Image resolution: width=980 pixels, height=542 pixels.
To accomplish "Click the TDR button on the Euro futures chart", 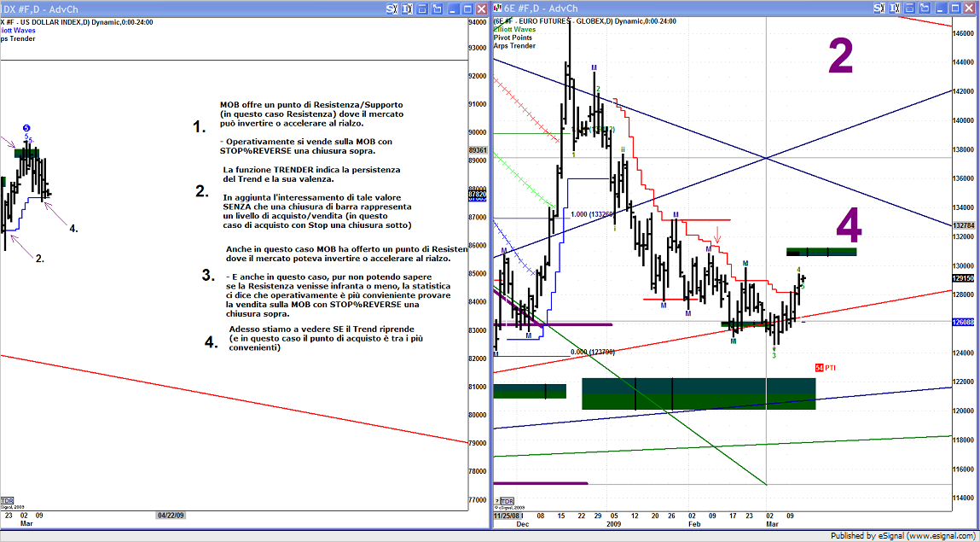I will click(507, 501).
